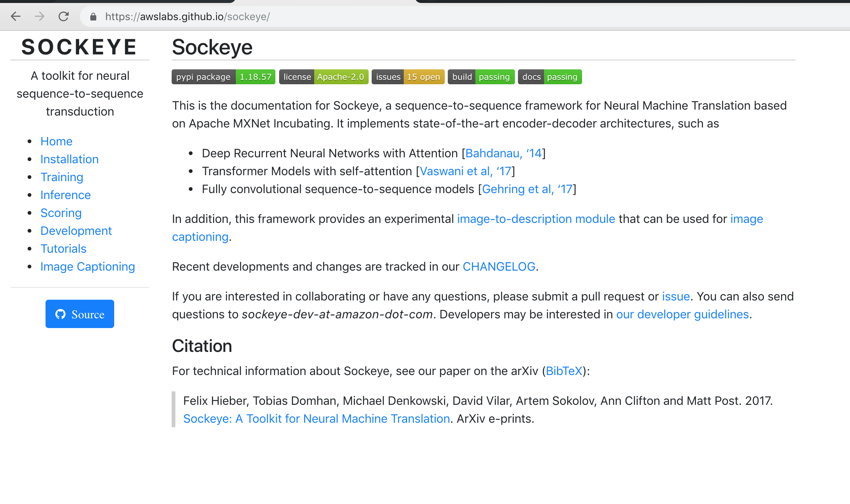The image size is (850, 504).
Task: Open the Installation page in the sidebar
Action: 69,159
